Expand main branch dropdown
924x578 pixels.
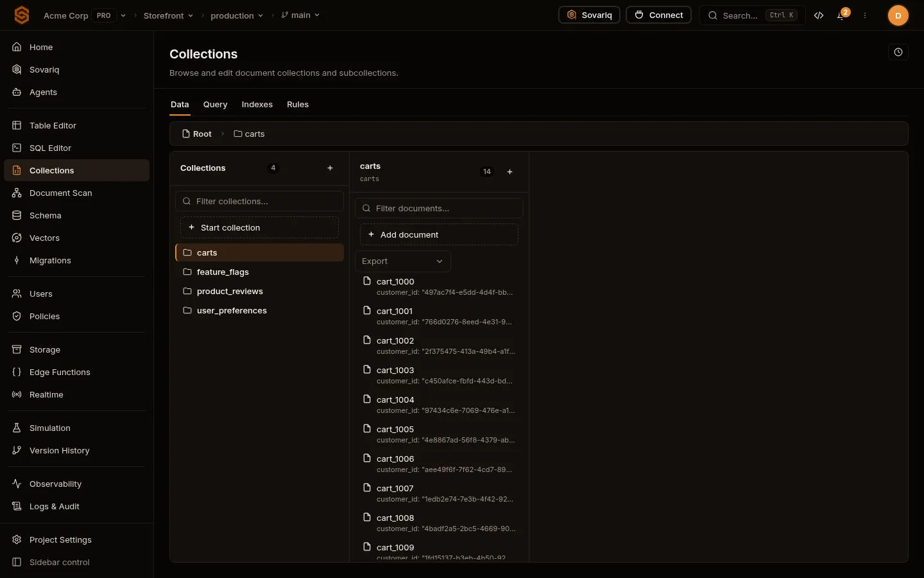click(x=300, y=15)
